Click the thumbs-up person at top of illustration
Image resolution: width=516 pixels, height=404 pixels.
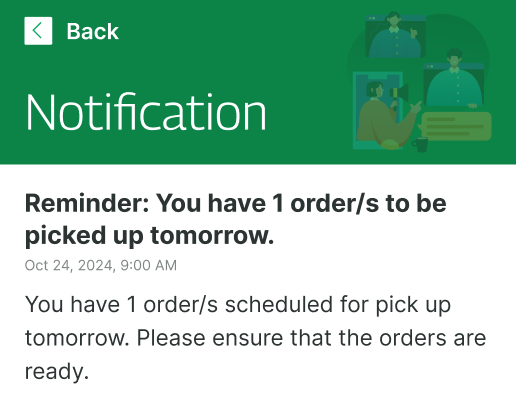395,35
